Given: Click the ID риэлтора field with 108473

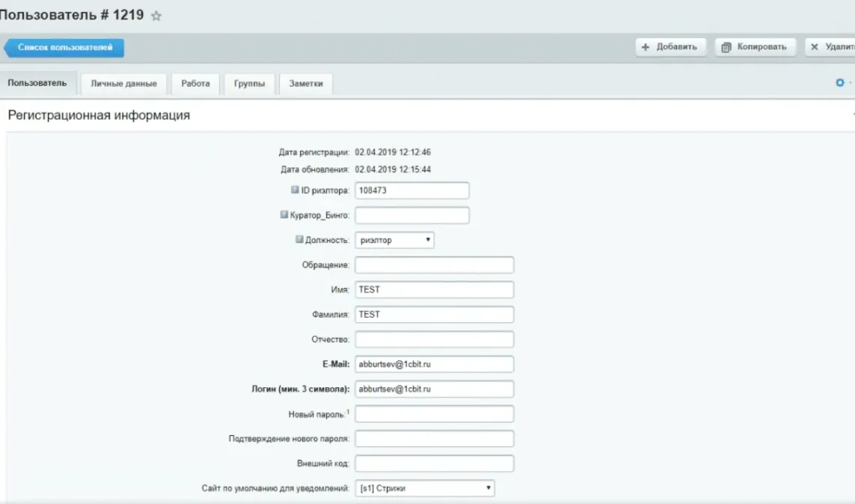Looking at the screenshot, I should pyautogui.click(x=412, y=191).
